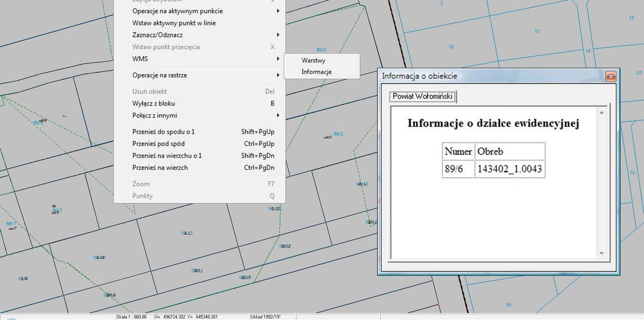Choose 'Przenieś do spodu o 1'
Viewport: 644px width, 320px height.
pyautogui.click(x=200, y=132)
